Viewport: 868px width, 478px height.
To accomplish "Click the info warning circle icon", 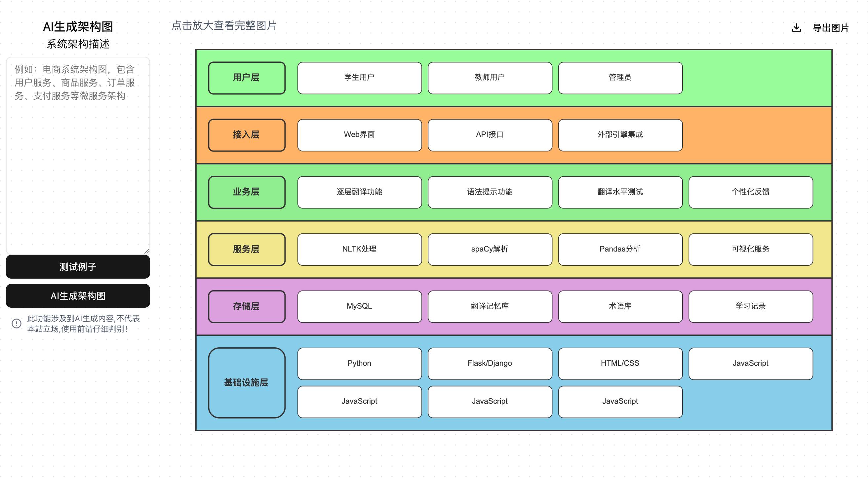I will (17, 324).
